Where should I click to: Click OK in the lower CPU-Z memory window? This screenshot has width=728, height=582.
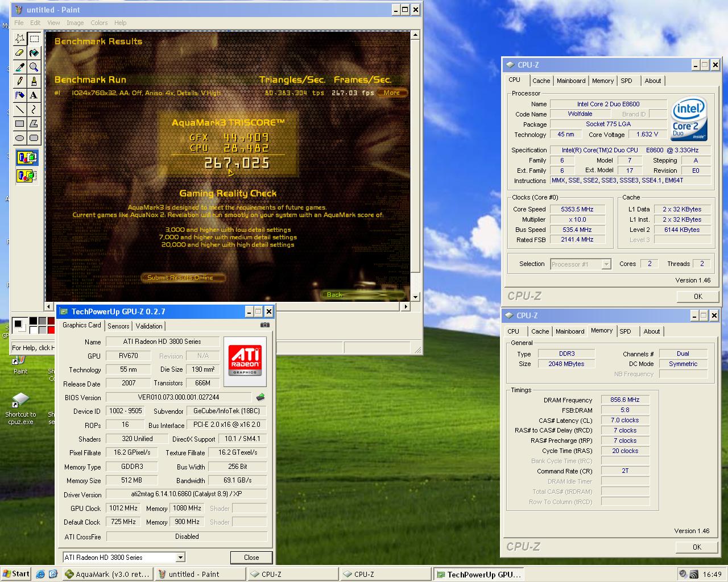(x=697, y=547)
